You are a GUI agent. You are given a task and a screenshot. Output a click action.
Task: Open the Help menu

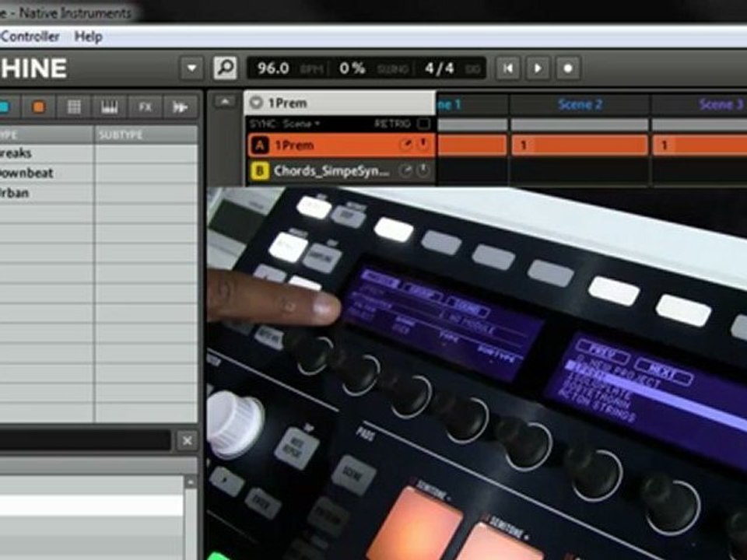coord(88,37)
